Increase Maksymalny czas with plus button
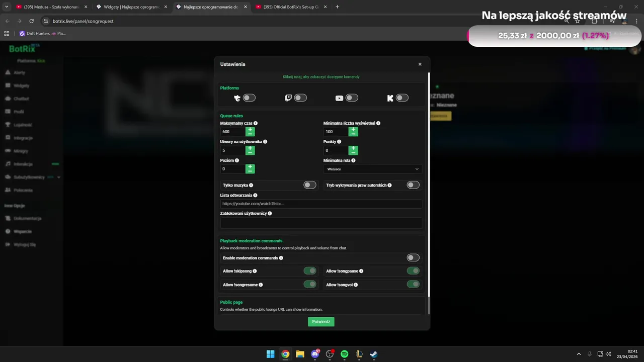 click(250, 129)
